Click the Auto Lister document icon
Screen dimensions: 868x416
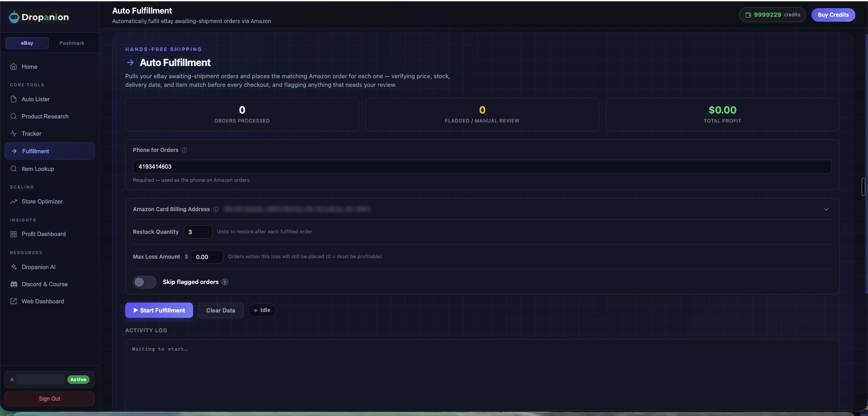(14, 99)
